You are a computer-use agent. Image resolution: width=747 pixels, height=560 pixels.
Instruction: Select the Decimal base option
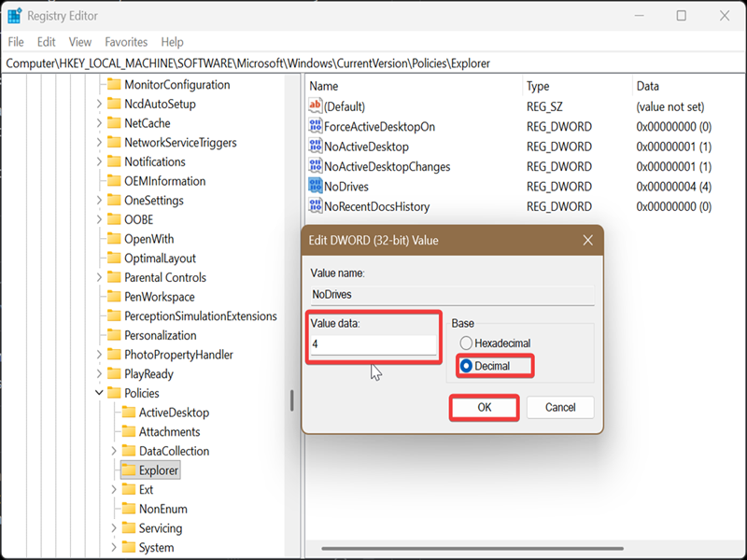click(485, 366)
